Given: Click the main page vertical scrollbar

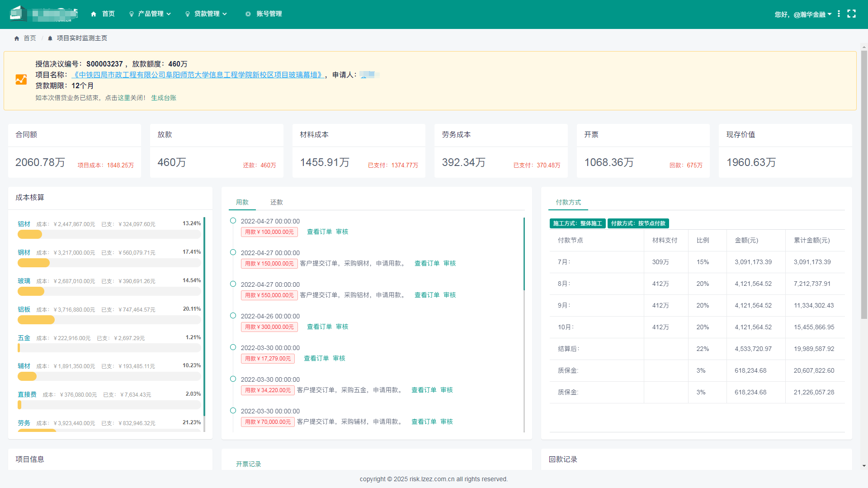Looking at the screenshot, I should 864,184.
